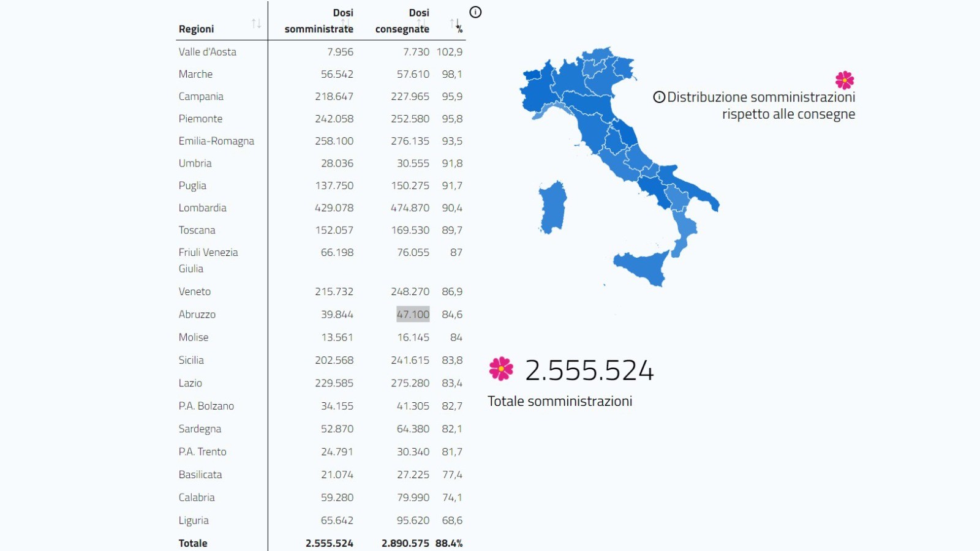Click the Campania region name
980x551 pixels.
(x=201, y=97)
